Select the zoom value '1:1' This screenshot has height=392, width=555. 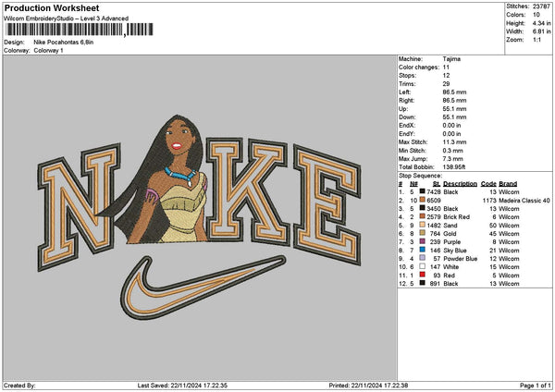coord(536,40)
